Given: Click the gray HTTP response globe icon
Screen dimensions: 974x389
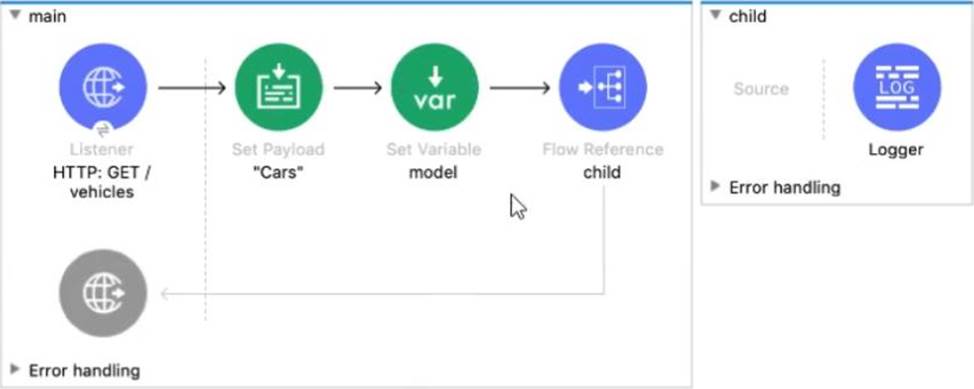Looking at the screenshot, I should [x=103, y=293].
